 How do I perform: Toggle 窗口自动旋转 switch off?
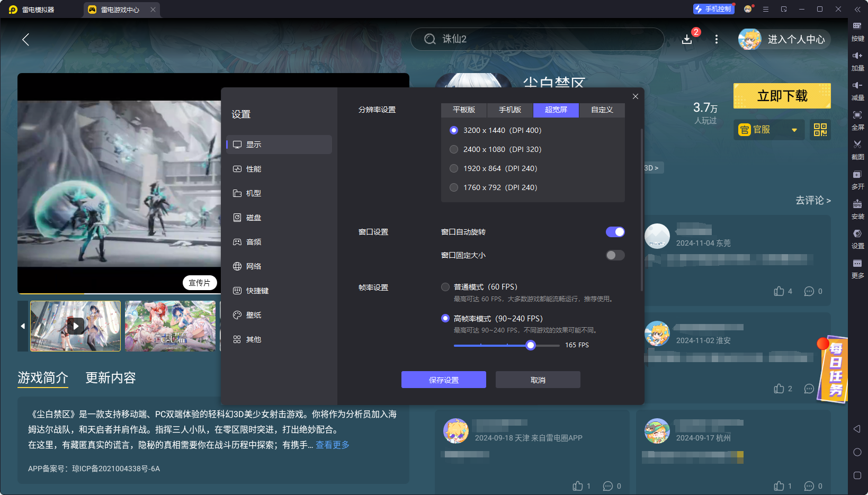[615, 232]
